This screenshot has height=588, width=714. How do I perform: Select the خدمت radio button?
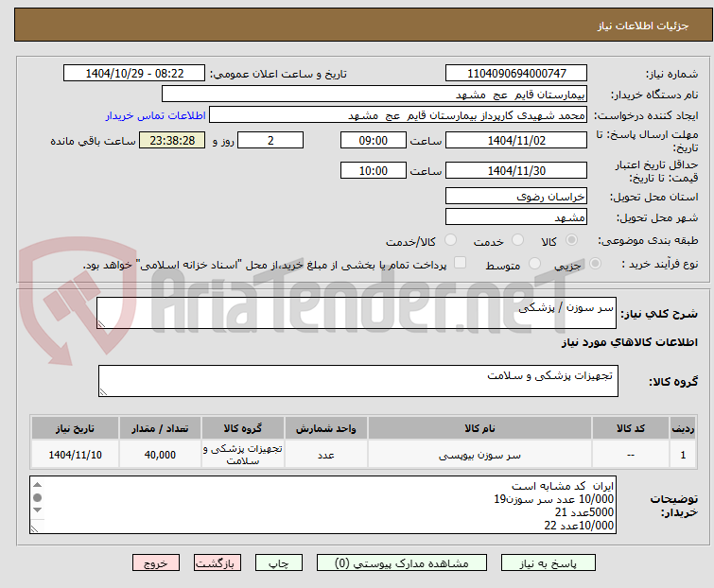(517, 240)
